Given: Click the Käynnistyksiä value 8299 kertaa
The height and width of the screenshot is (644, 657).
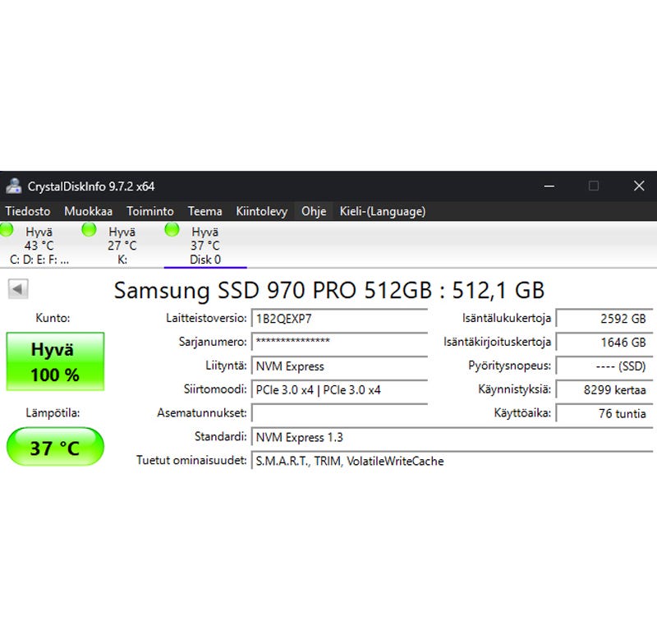Looking at the screenshot, I should pyautogui.click(x=604, y=389).
